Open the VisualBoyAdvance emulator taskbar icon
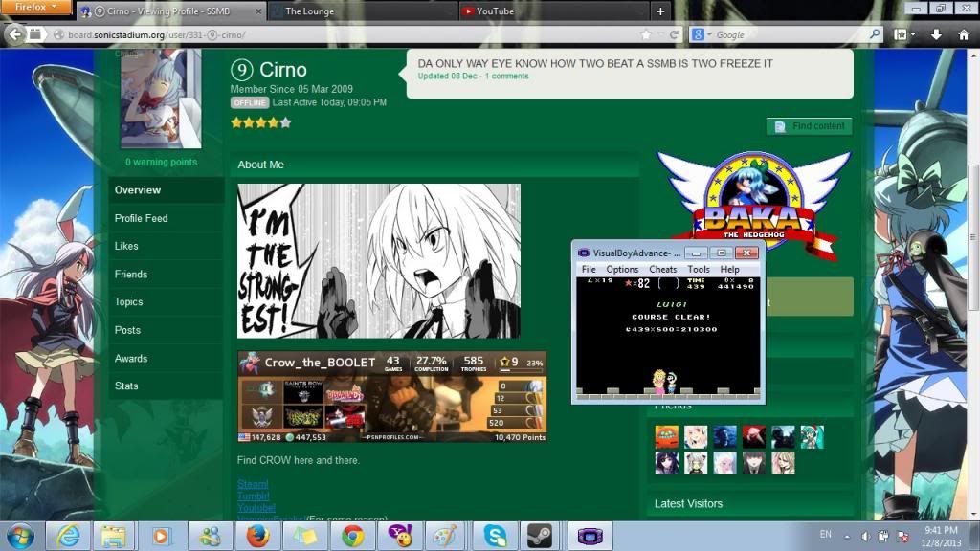 click(589, 536)
